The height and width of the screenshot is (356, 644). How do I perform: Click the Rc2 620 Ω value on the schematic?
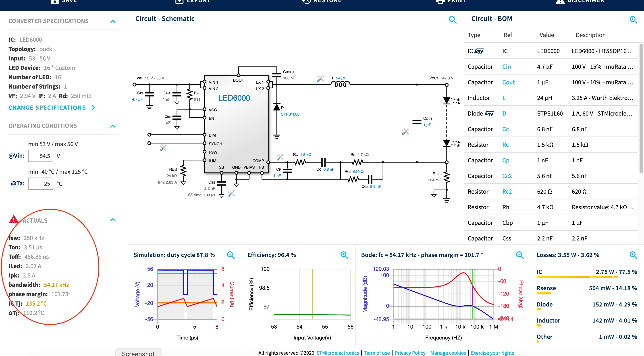point(358,172)
